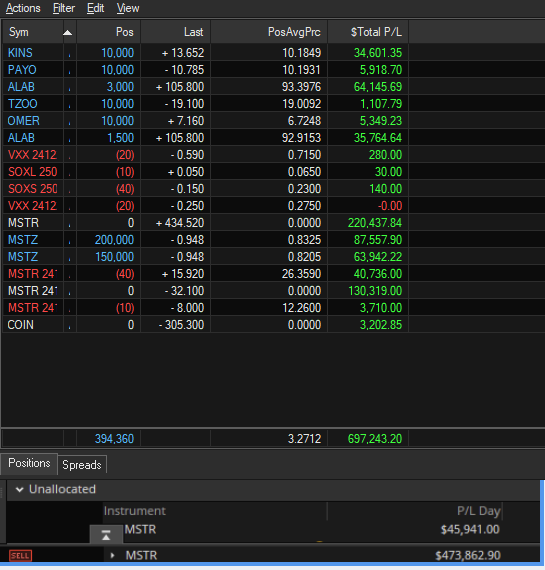Click the PAYO last price - 10.785

(184, 70)
